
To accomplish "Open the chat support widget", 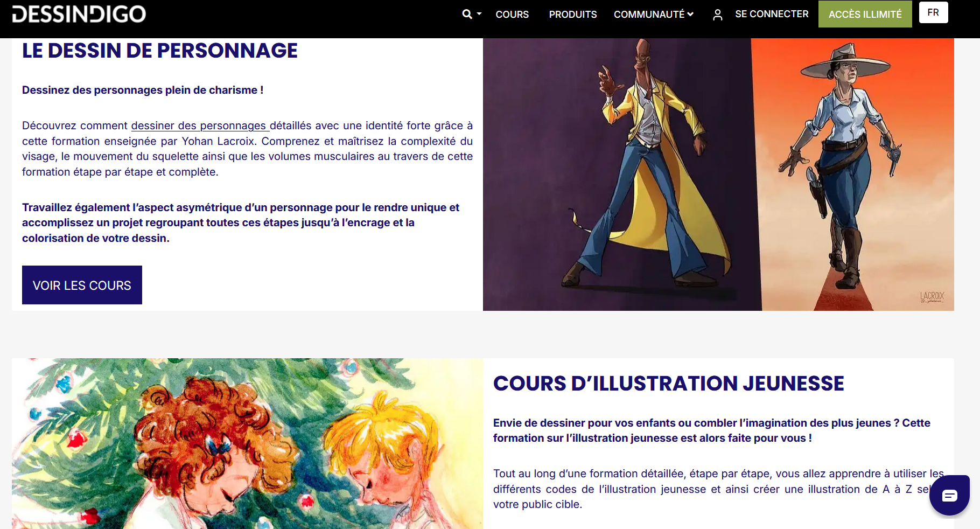I will tap(949, 495).
